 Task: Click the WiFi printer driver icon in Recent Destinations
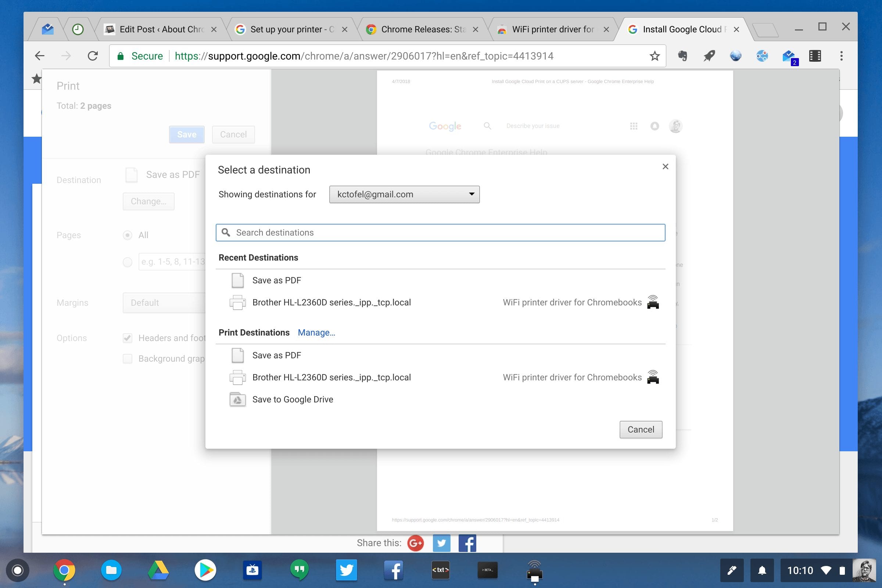coord(653,302)
